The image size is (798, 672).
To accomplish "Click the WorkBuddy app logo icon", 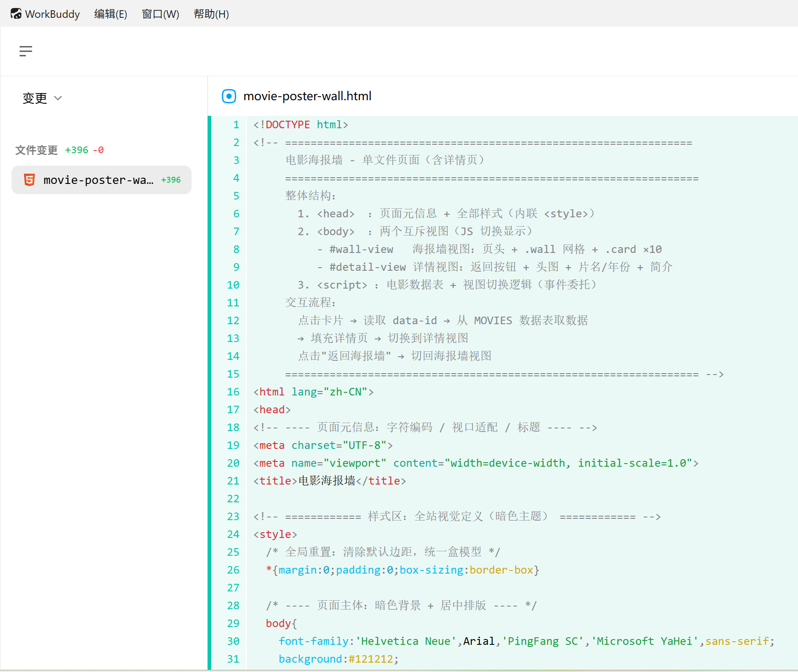I will (x=16, y=14).
